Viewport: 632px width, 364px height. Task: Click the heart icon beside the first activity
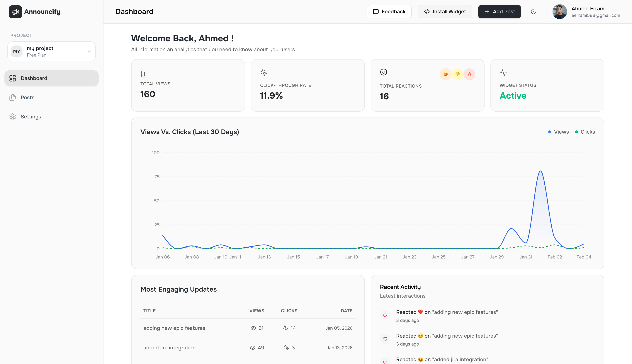point(385,315)
